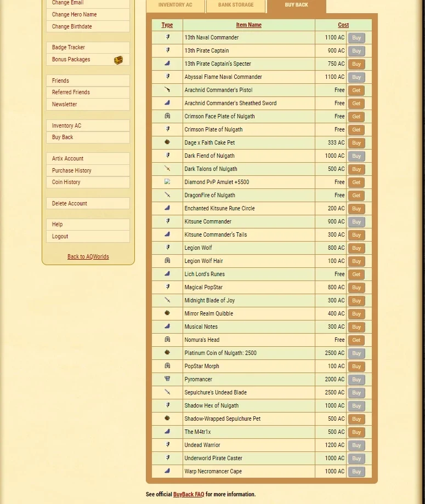Image resolution: width=425 pixels, height=504 pixels.
Task: Open the Friends sidebar menu item
Action: (88, 81)
